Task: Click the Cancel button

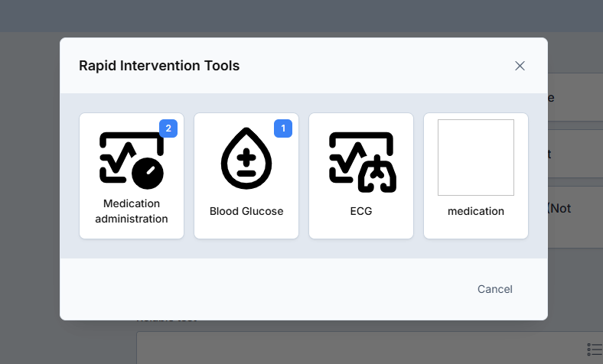Action: (x=495, y=289)
